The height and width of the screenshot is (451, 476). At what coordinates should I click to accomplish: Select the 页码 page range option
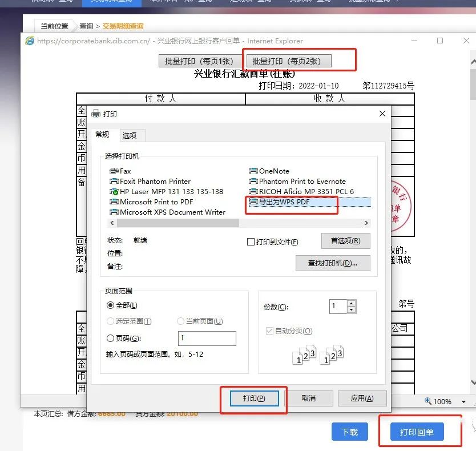112,338
